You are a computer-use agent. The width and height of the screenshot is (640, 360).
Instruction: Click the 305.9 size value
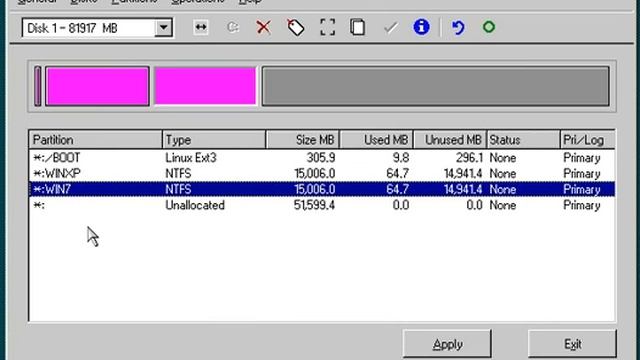pyautogui.click(x=320, y=158)
